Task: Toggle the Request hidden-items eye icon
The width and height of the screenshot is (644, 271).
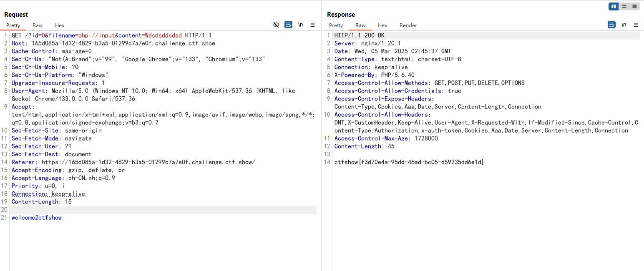Action: [276, 25]
